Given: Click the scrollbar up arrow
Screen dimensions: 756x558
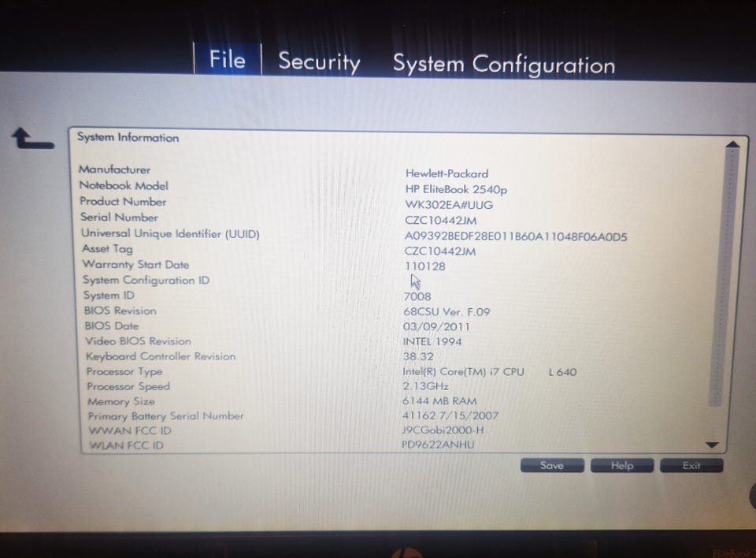Looking at the screenshot, I should [732, 144].
